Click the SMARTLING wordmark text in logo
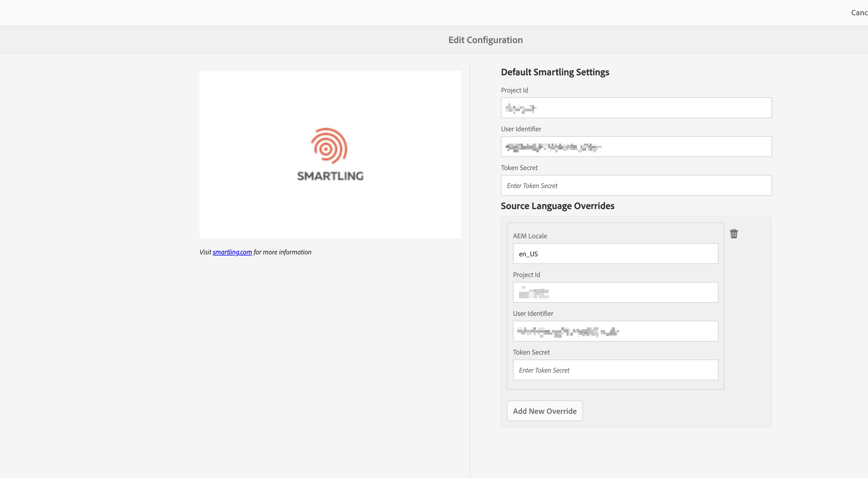The image size is (868, 478). (x=330, y=176)
